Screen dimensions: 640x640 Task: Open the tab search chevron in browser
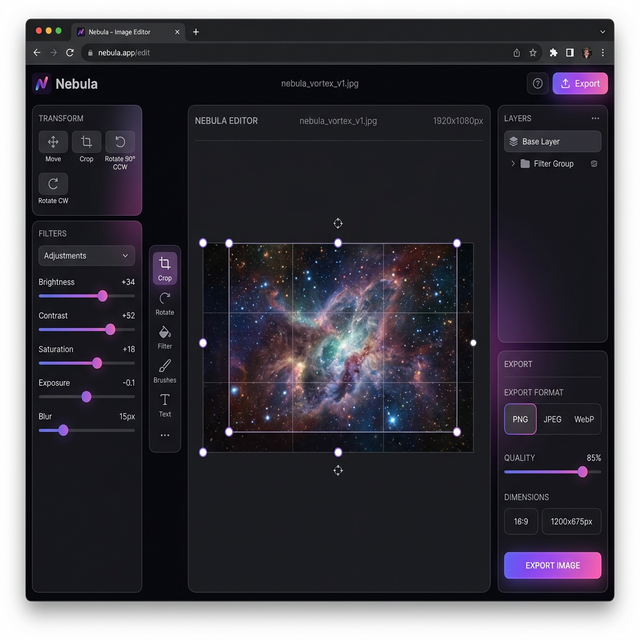click(602, 32)
